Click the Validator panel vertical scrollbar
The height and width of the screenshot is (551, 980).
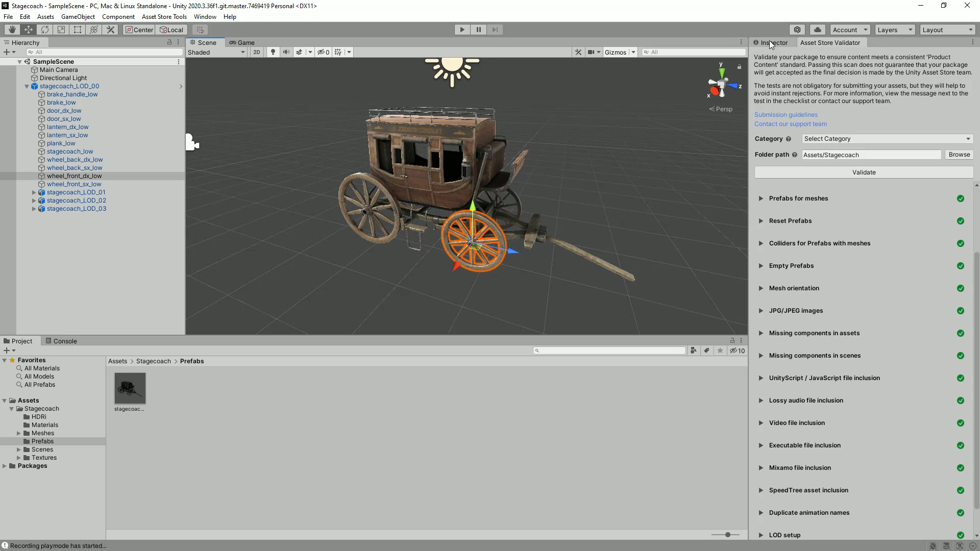coord(977,380)
